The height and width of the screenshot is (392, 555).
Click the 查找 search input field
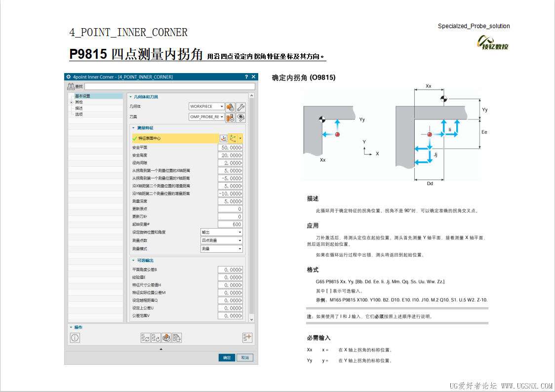(x=169, y=86)
